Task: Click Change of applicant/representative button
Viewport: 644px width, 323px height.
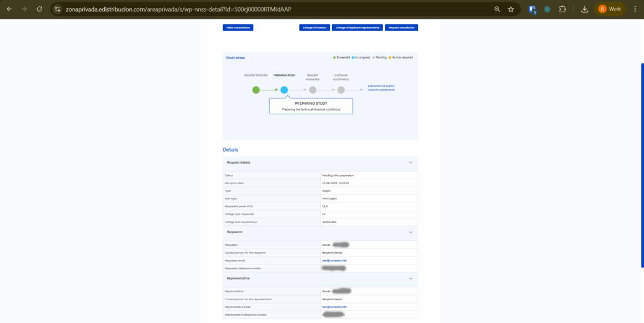Action: [358, 28]
